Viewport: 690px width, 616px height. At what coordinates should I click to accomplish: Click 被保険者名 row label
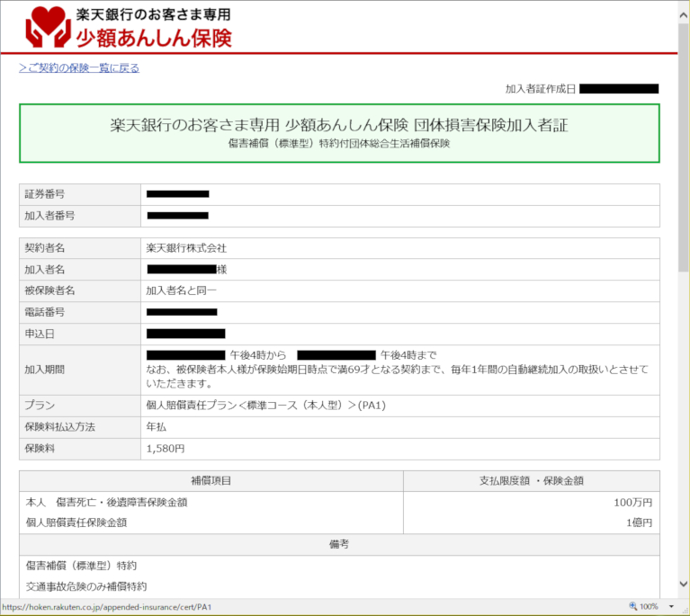49,290
